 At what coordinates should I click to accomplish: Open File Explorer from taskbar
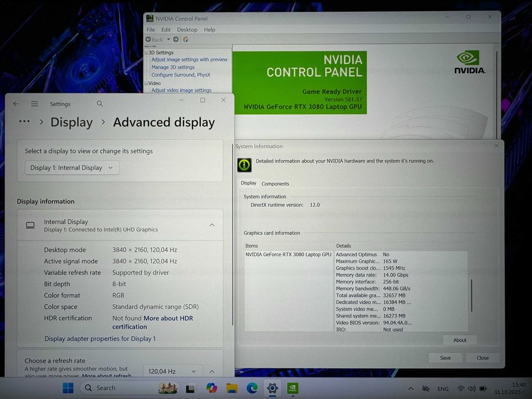[x=232, y=388]
